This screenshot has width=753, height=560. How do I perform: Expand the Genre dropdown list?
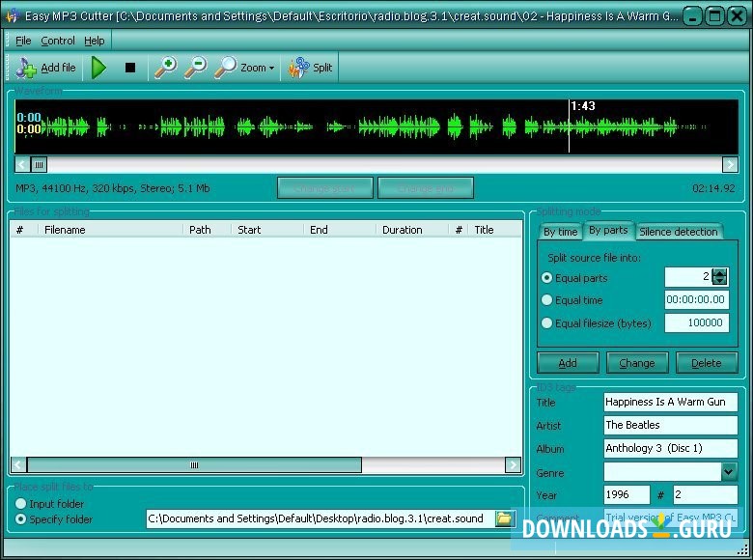[x=729, y=472]
